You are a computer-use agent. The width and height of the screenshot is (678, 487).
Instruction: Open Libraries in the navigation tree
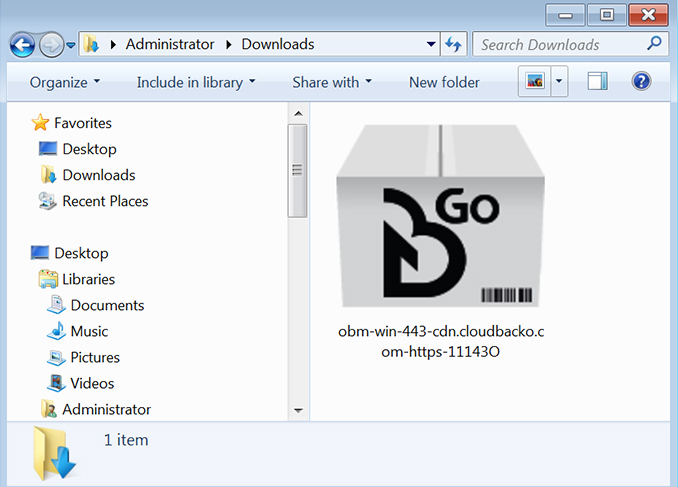click(x=88, y=279)
